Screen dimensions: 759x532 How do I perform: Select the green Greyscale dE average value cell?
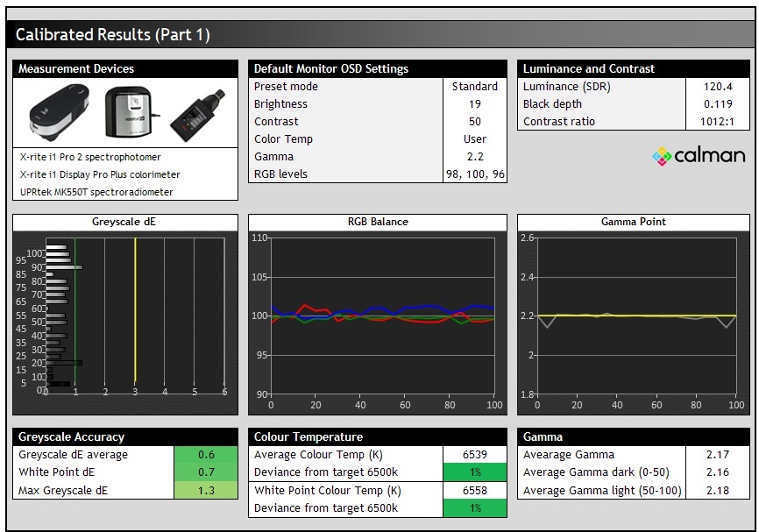[206, 455]
